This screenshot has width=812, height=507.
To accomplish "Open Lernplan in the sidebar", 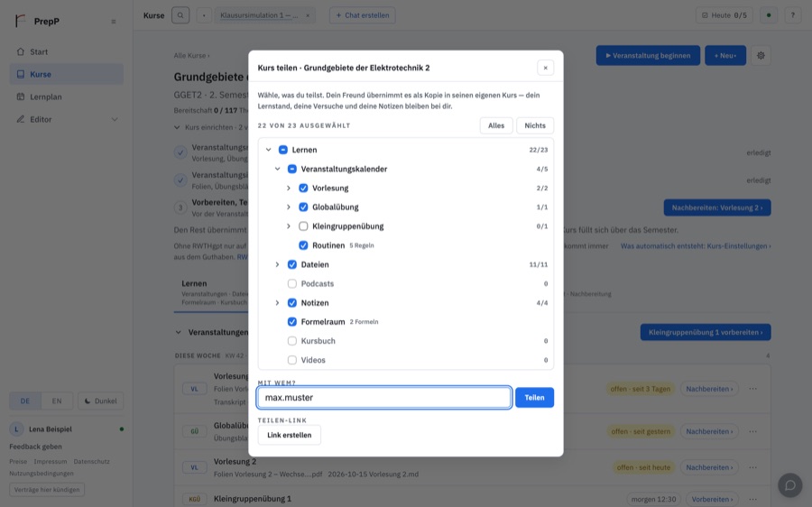I will [x=66, y=97].
